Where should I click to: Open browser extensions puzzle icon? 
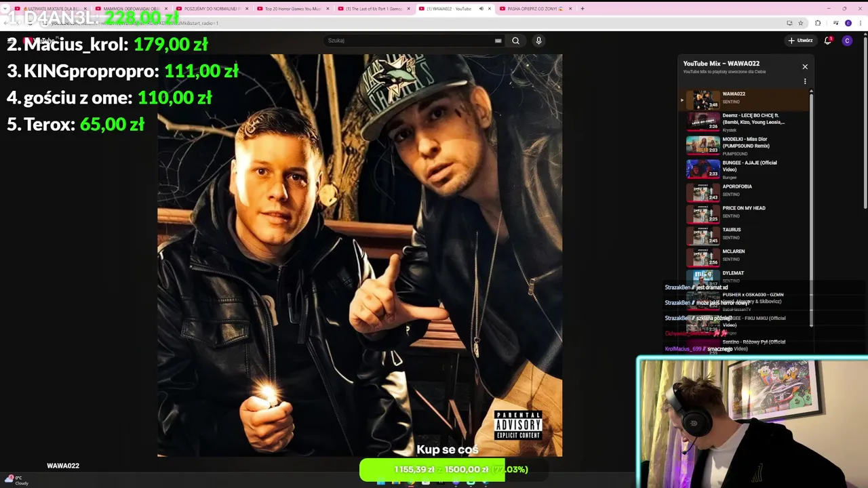pyautogui.click(x=818, y=23)
